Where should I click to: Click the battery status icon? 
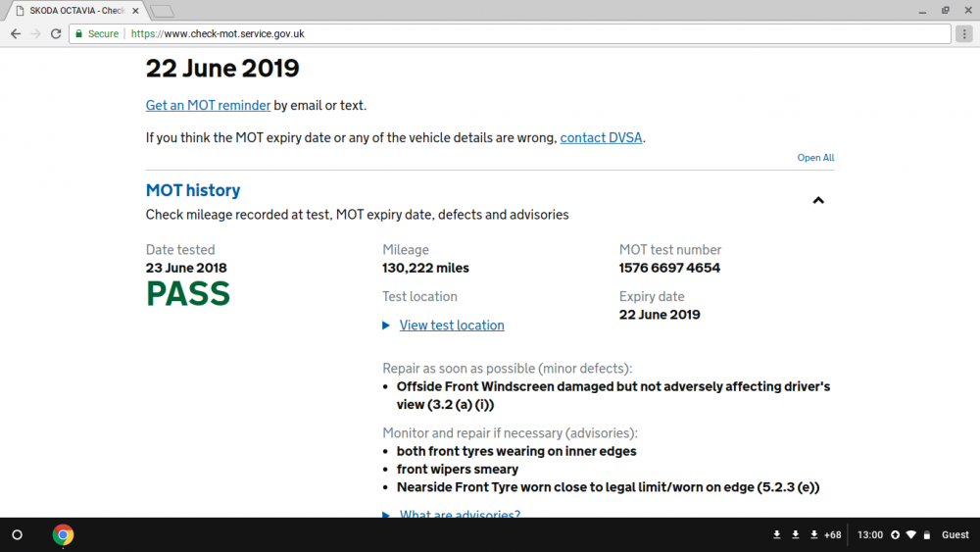coord(927,535)
